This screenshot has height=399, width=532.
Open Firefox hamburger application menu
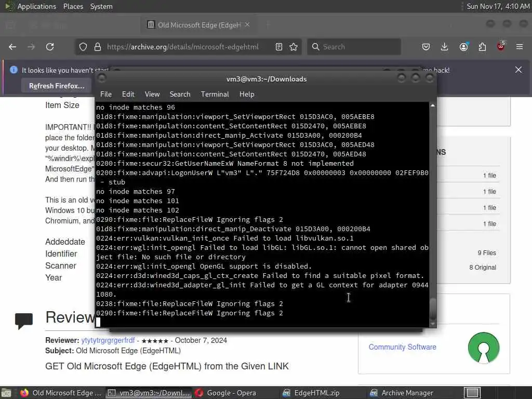[x=520, y=47]
